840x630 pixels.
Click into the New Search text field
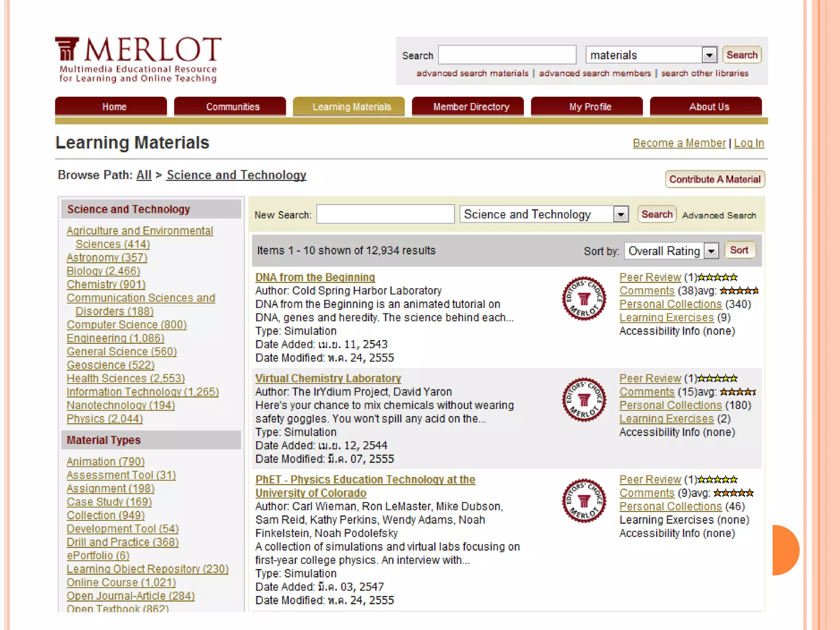coord(385,215)
